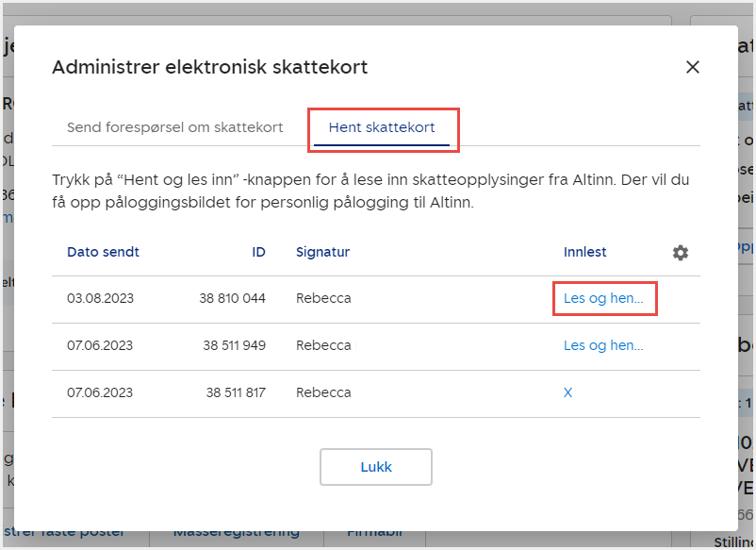This screenshot has width=756, height=550.
Task: Select ID cell 38 511 949
Action: (x=234, y=345)
